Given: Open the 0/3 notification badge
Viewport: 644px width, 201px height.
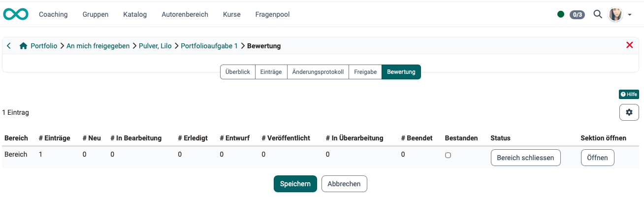Looking at the screenshot, I should pyautogui.click(x=577, y=14).
